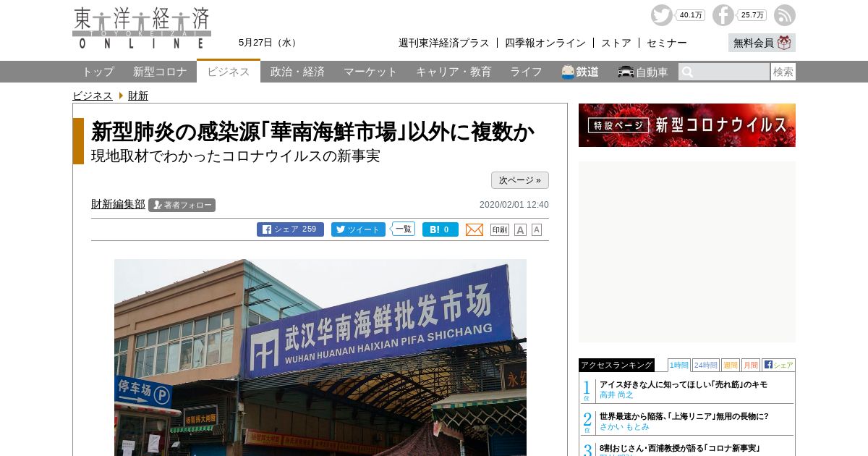Click the Twitter ツイート button
The image size is (868, 456).
point(358,229)
